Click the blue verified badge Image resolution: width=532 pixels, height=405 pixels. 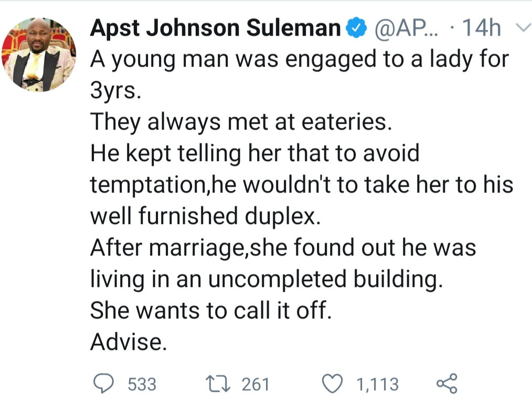356,28
